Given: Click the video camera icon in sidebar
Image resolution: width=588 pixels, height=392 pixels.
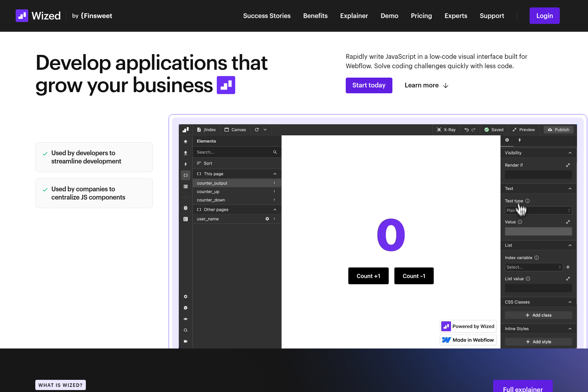Looking at the screenshot, I should point(185,341).
